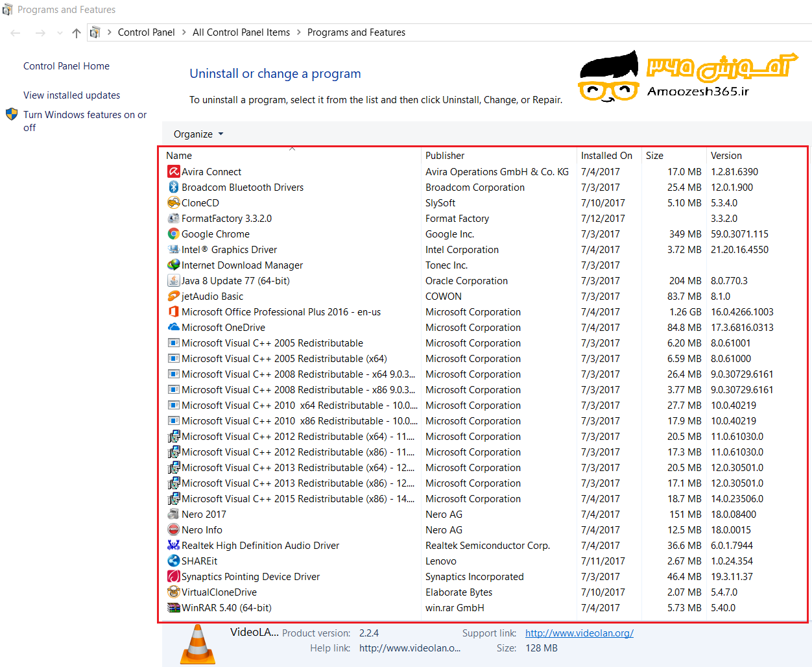
Task: Expand chevron after Control Panel breadcrumb
Action: pos(184,32)
